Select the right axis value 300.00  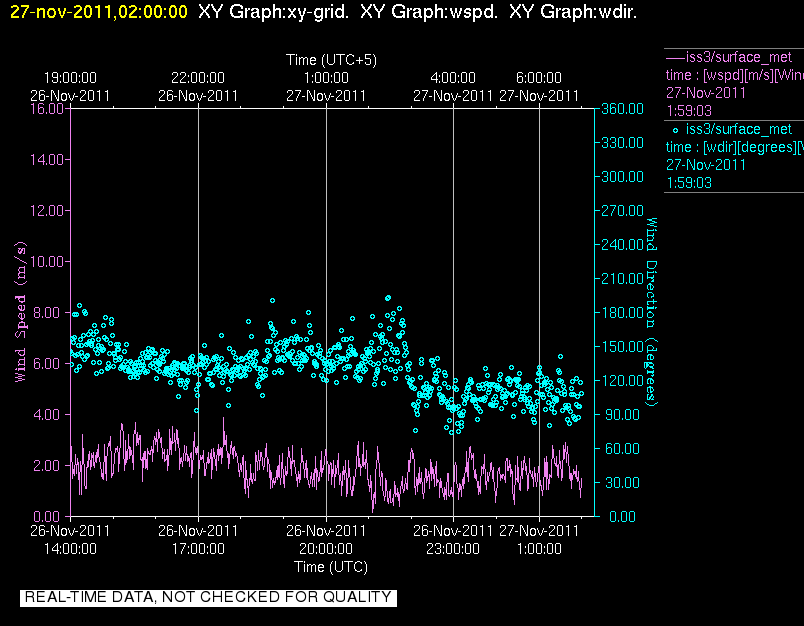coord(622,176)
